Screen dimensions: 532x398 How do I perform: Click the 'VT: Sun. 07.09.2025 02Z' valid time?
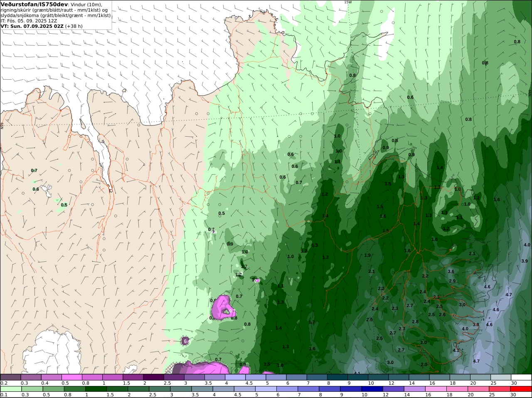coord(32,26)
